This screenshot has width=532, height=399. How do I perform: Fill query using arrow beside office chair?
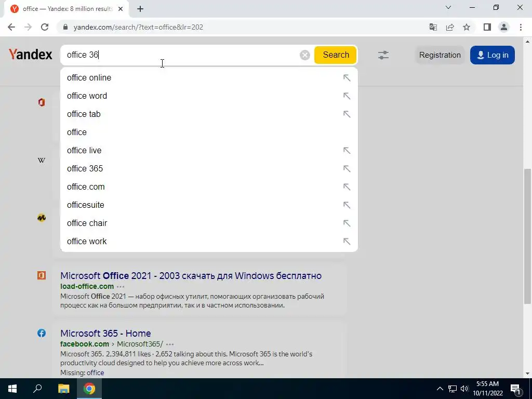point(347,223)
